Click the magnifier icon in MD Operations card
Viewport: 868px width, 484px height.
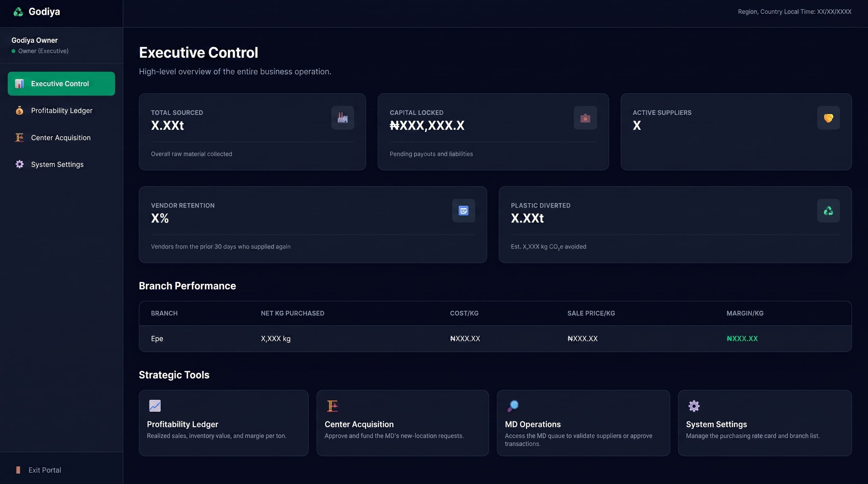click(x=513, y=406)
